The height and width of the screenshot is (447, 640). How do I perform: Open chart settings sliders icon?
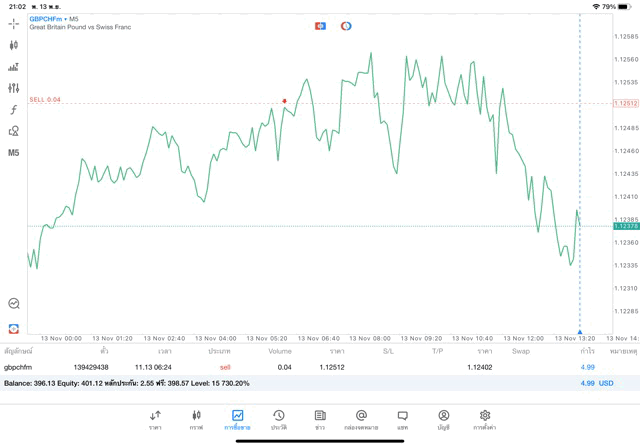click(x=14, y=88)
